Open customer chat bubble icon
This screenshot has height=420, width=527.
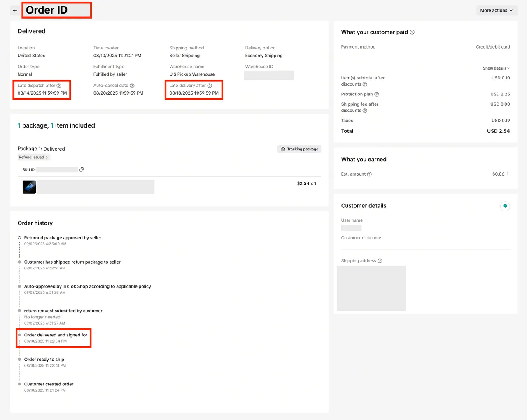505,206
